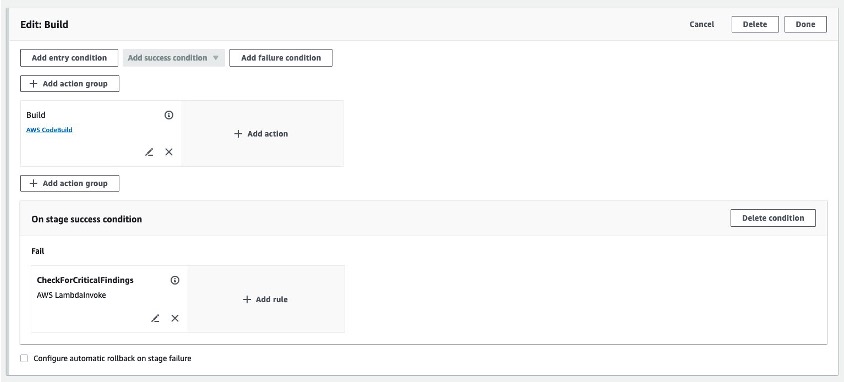Click info icon next to CheckForCriticalFindings
This screenshot has width=844, height=382.
(175, 280)
